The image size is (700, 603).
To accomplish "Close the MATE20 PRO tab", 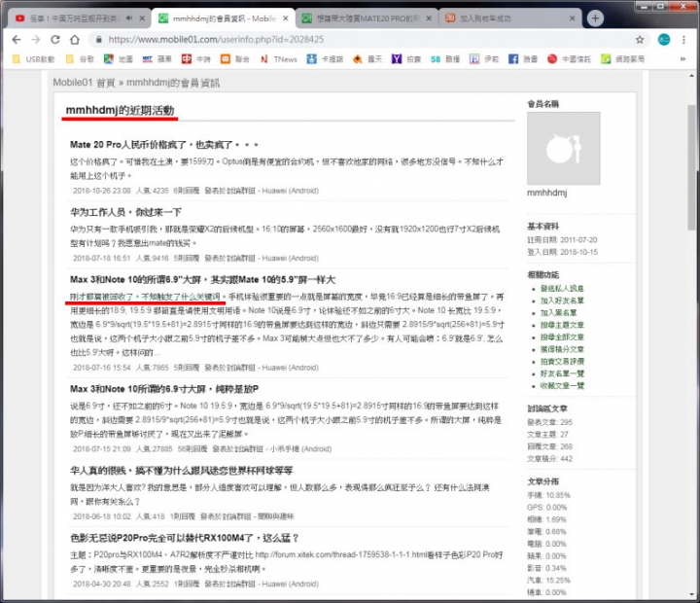I will [x=429, y=18].
